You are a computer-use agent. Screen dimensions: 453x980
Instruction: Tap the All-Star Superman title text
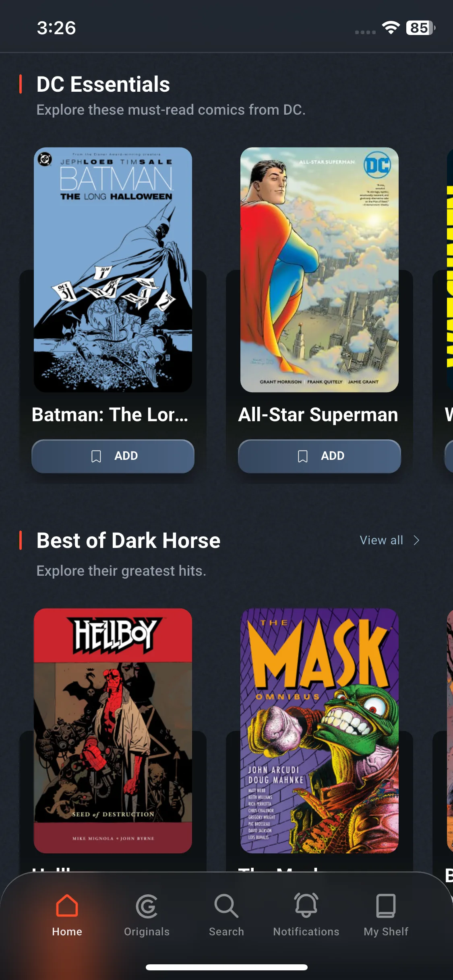pos(318,415)
